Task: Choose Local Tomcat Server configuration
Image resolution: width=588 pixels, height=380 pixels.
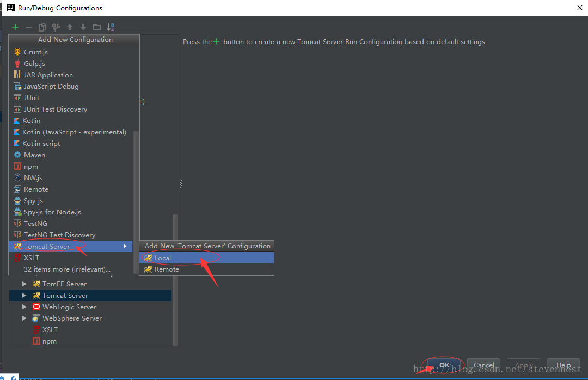Action: (x=207, y=258)
